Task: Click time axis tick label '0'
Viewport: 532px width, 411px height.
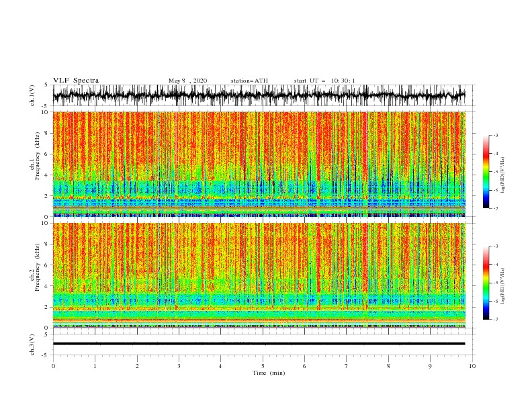Action: tap(53, 366)
